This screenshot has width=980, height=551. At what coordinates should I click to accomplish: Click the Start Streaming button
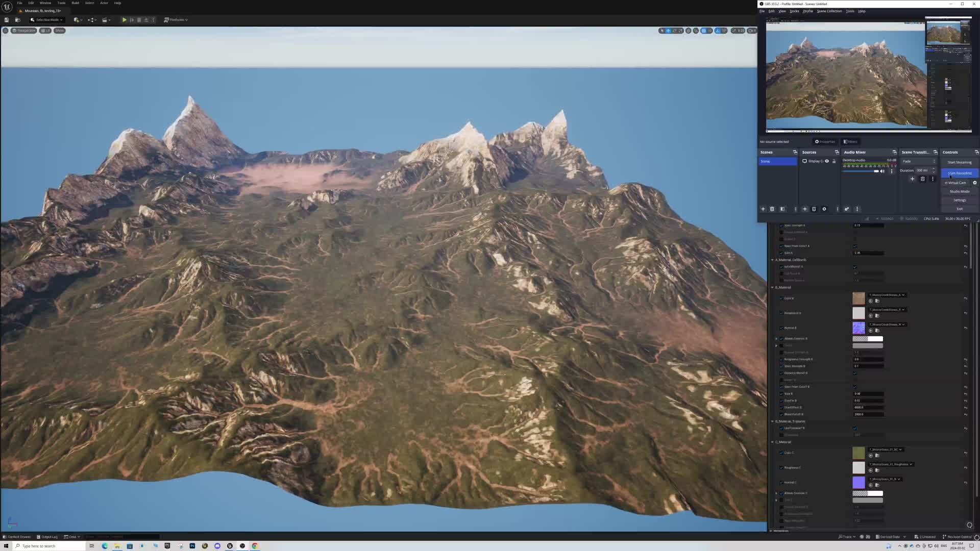pyautogui.click(x=959, y=162)
